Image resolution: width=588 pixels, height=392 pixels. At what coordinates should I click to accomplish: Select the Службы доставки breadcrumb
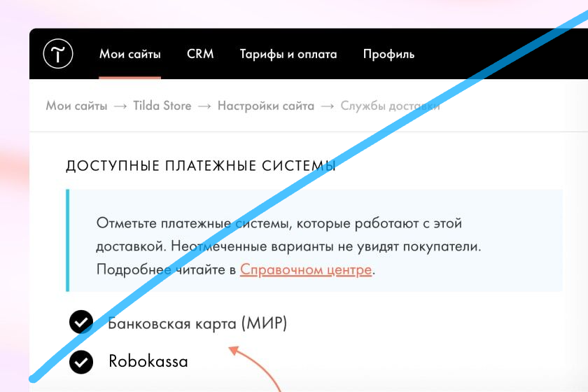coord(390,106)
